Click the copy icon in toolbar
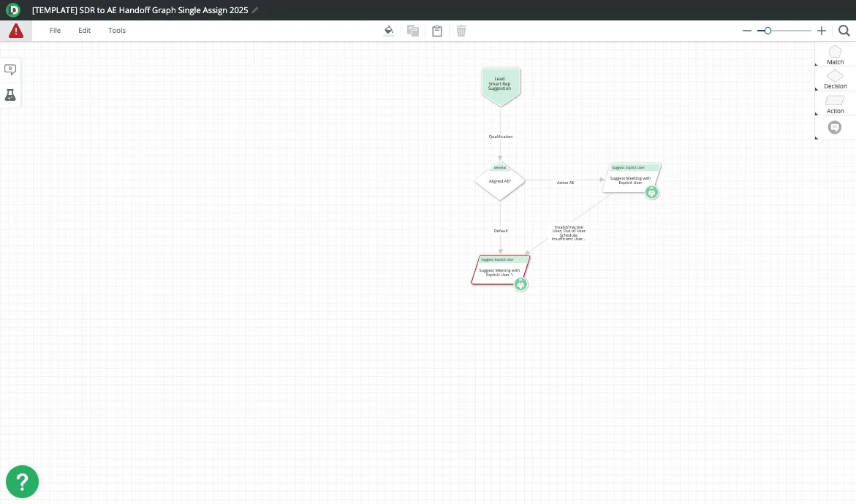 (x=413, y=31)
